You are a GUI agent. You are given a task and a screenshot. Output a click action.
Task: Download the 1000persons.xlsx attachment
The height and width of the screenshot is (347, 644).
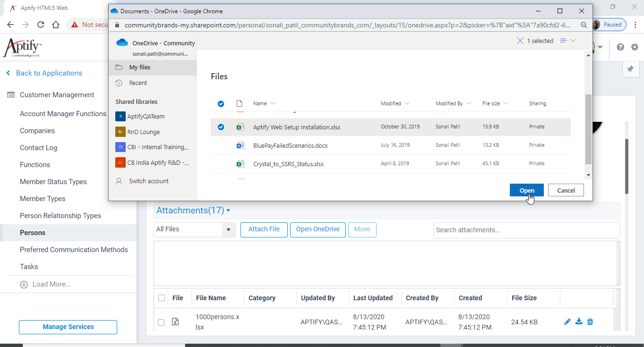pyautogui.click(x=579, y=322)
